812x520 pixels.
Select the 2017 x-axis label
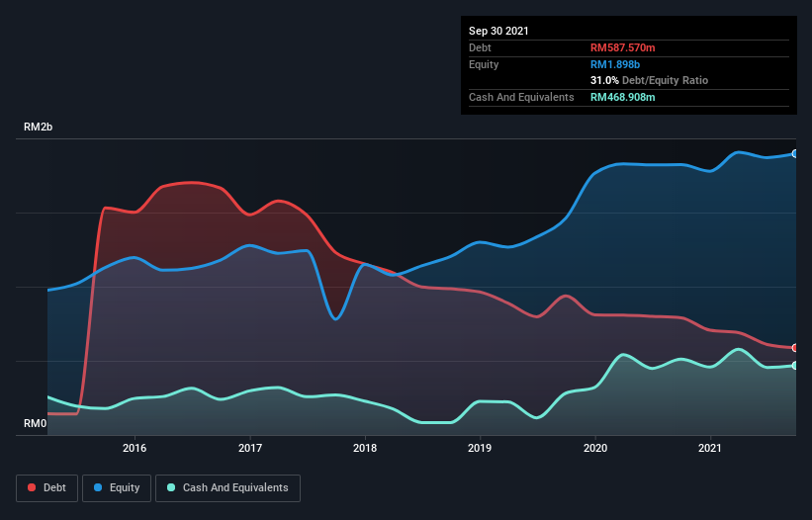click(250, 448)
